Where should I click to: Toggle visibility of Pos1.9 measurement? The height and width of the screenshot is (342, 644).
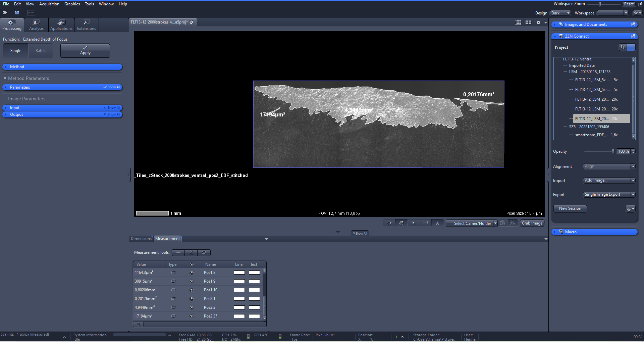(x=192, y=281)
